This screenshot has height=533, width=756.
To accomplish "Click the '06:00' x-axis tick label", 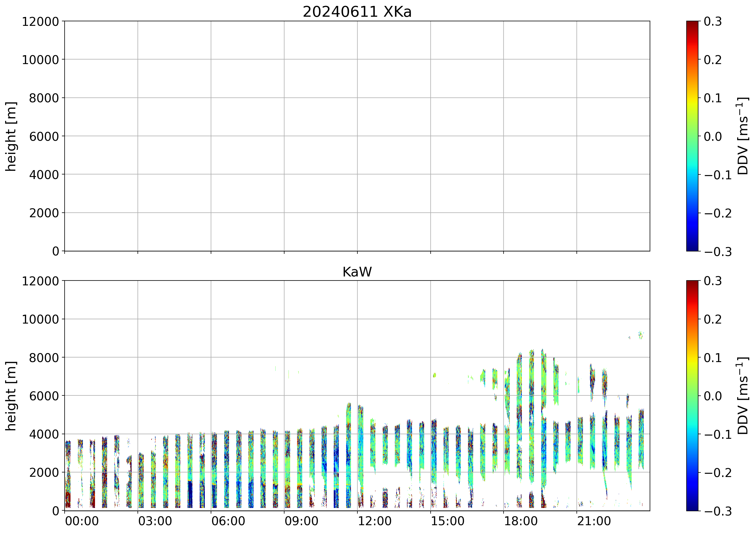I will [x=228, y=521].
